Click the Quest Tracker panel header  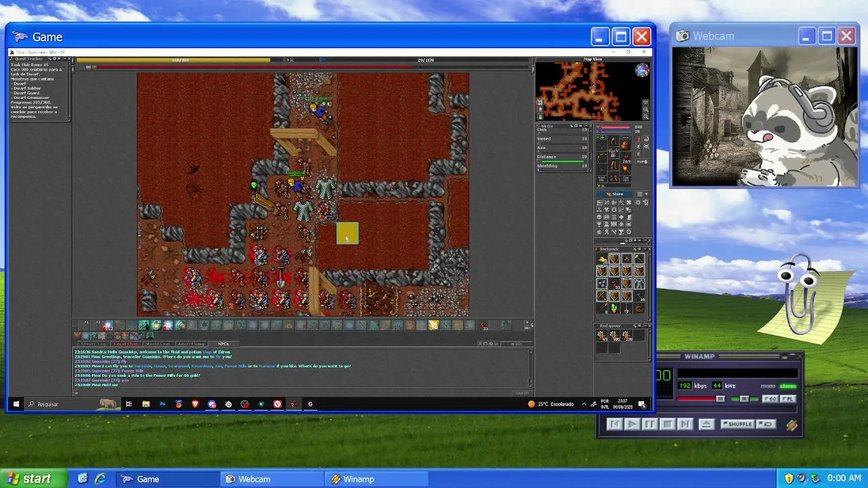pos(39,59)
